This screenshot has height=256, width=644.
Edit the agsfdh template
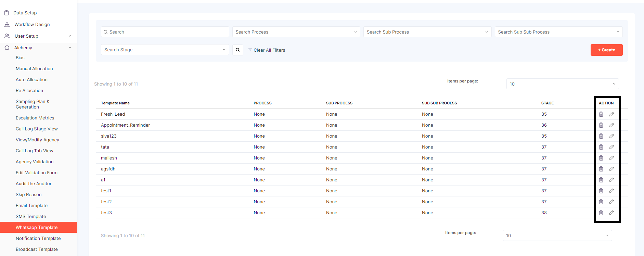(x=611, y=169)
